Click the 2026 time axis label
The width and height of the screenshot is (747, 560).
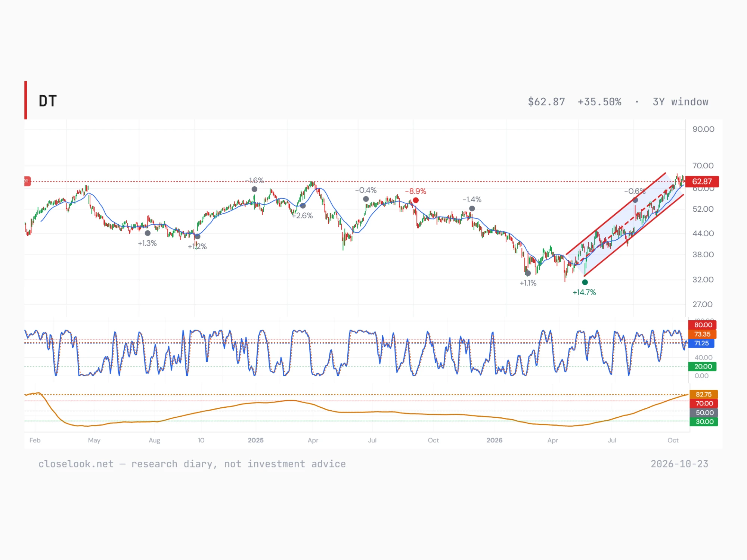coord(495,440)
